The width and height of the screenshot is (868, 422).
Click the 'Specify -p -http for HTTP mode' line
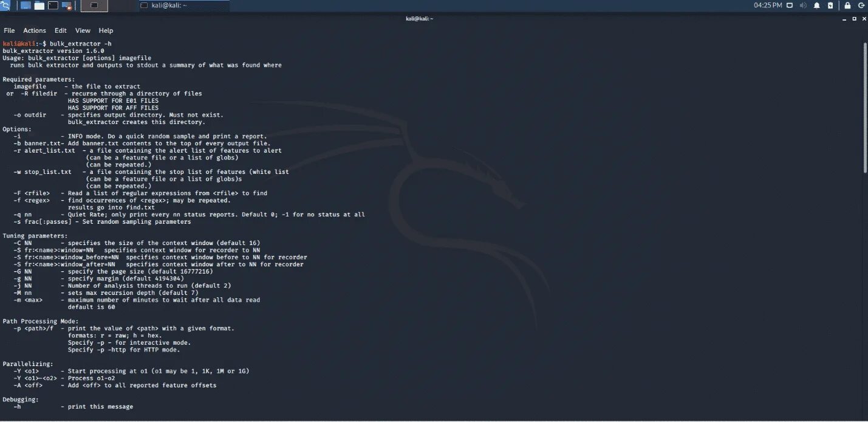(124, 350)
